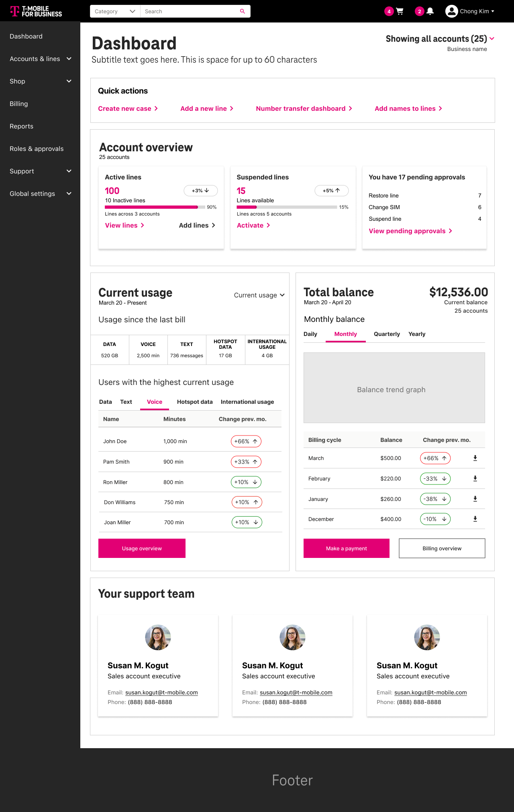
Task: Expand the Support sidebar menu
Action: (40, 171)
